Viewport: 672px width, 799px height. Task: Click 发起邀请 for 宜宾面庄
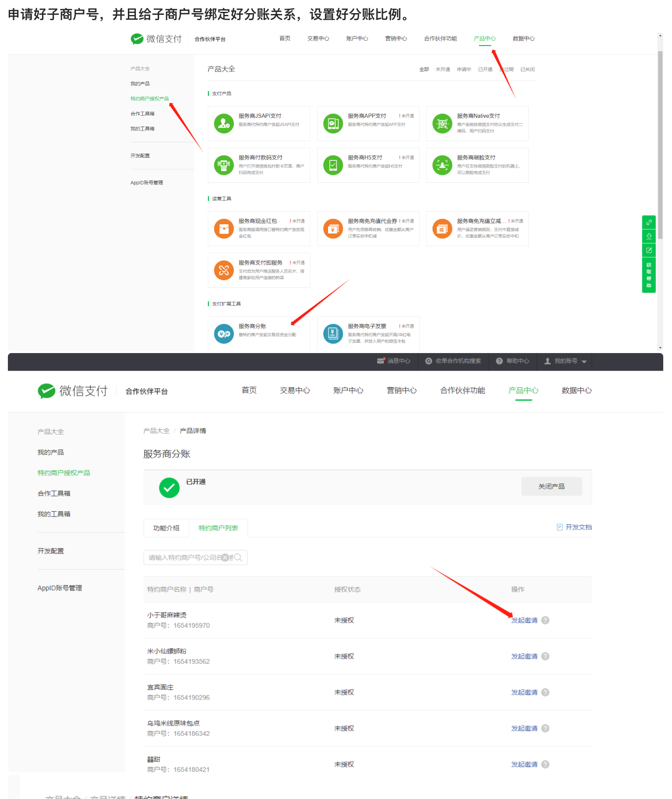tap(524, 692)
